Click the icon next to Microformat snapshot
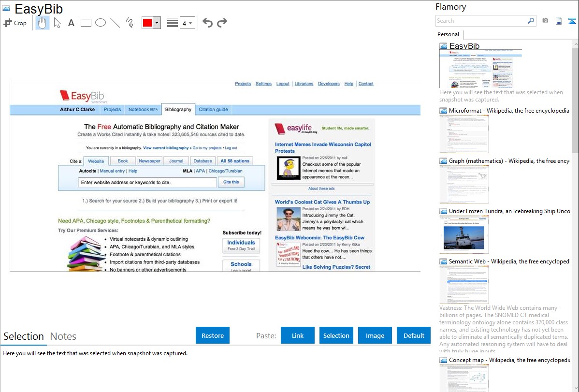Image resolution: width=579 pixels, height=392 pixels. tap(444, 111)
